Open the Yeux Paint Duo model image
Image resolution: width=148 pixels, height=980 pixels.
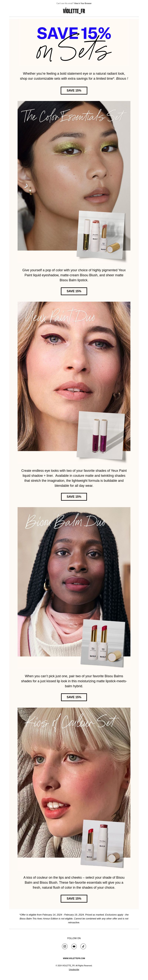74,376
